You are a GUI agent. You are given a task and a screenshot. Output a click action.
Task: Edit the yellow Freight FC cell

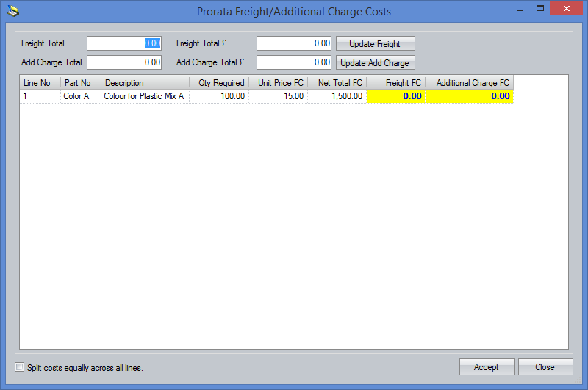(395, 96)
